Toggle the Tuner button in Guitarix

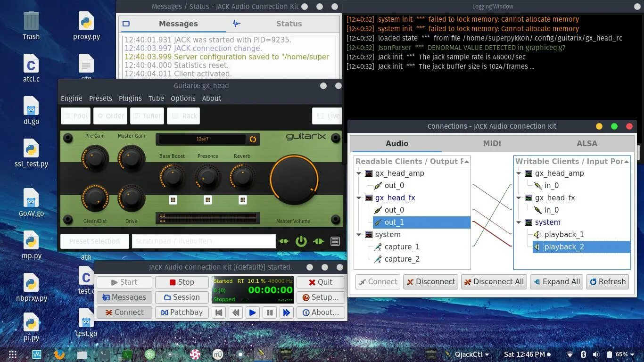click(x=147, y=116)
